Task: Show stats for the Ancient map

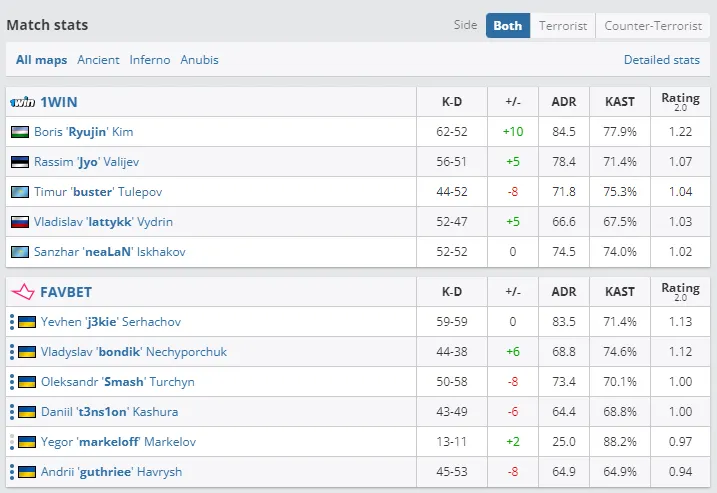Action: pos(98,60)
